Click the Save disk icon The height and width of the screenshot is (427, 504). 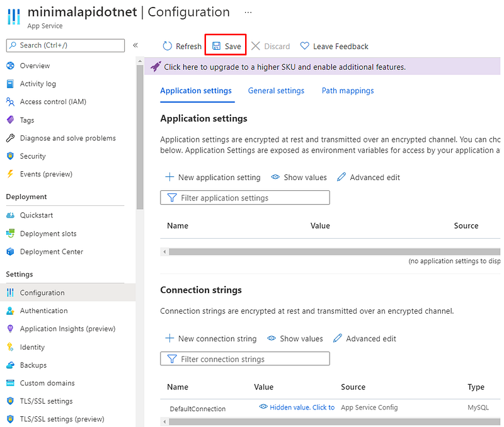coord(216,46)
